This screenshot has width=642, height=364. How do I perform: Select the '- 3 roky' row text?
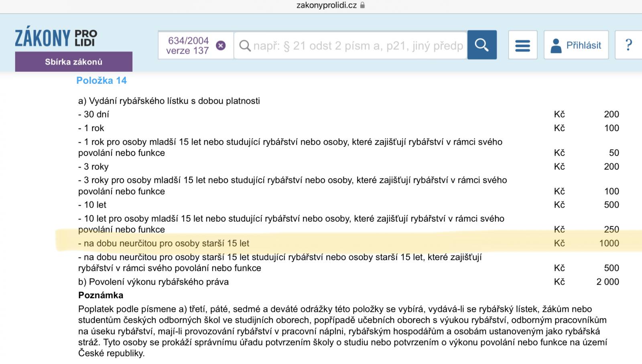[x=93, y=166]
